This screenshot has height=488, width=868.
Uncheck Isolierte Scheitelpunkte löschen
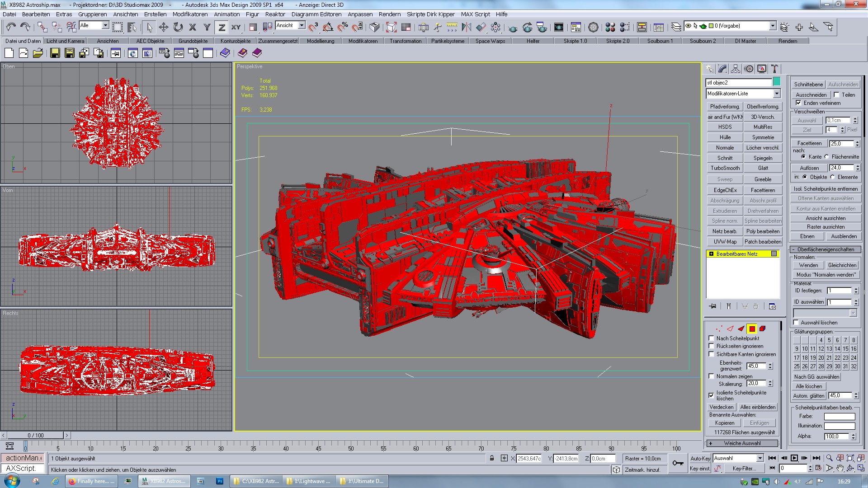(x=712, y=395)
